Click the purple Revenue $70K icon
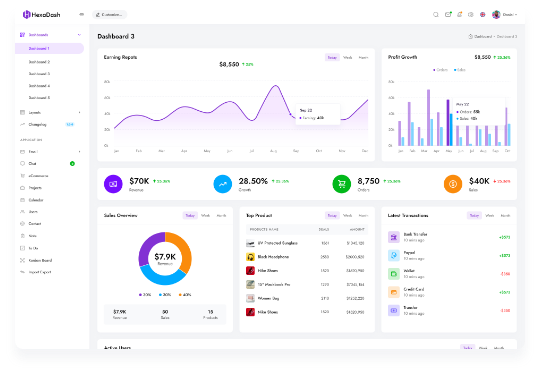This screenshot has height=374, width=540. [x=113, y=184]
